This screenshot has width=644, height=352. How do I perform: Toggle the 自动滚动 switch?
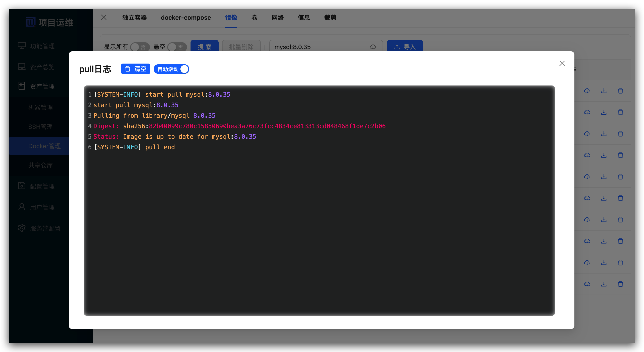[x=171, y=69]
